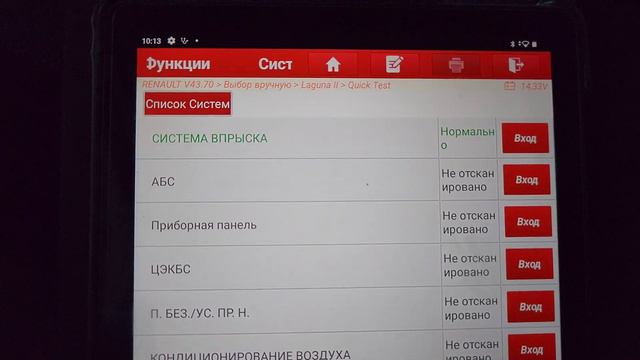Image resolution: width=640 pixels, height=360 pixels.
Task: Tap Вход for ЦЭКБС
Action: pyautogui.click(x=529, y=264)
